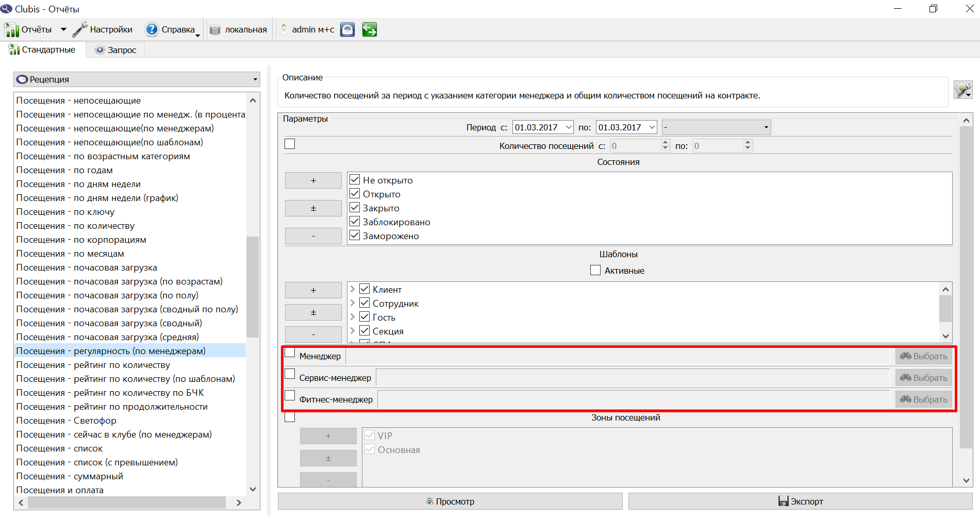
Task: Click the description settings tool icon
Action: click(x=962, y=90)
